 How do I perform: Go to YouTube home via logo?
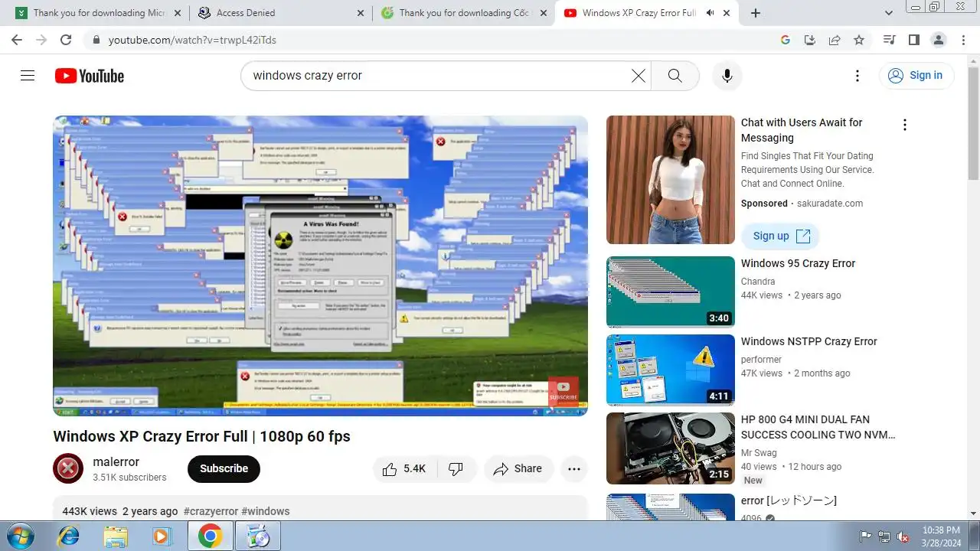click(x=90, y=76)
